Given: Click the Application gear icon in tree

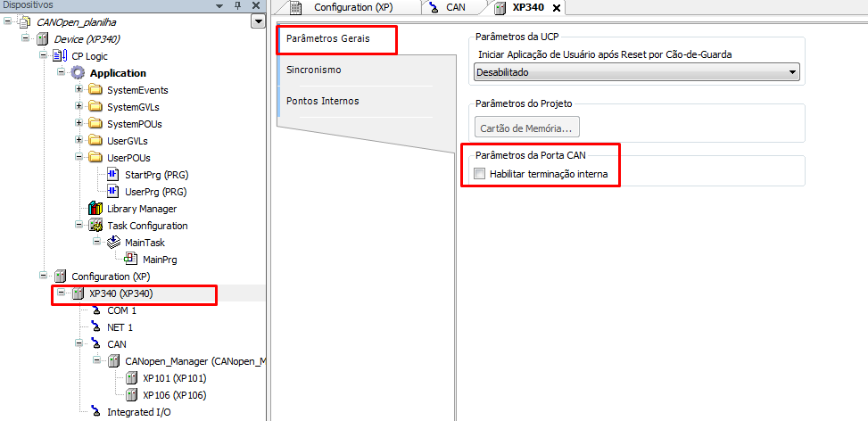Looking at the screenshot, I should (x=79, y=73).
